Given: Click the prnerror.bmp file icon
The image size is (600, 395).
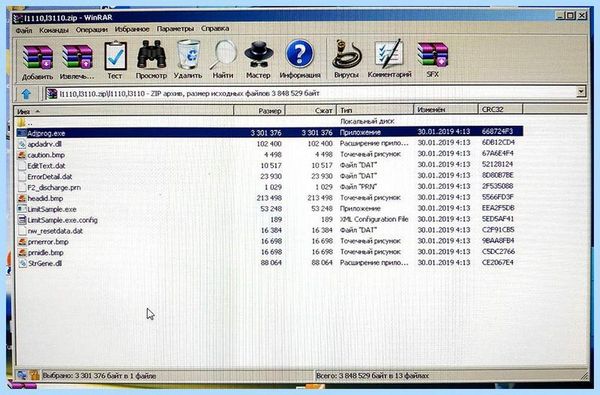Looking at the screenshot, I should [x=22, y=242].
